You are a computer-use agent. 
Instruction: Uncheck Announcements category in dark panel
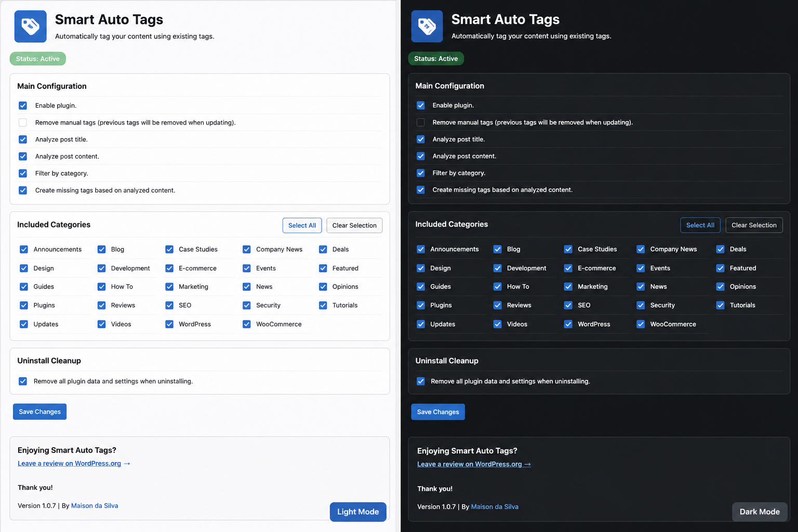[x=421, y=249]
